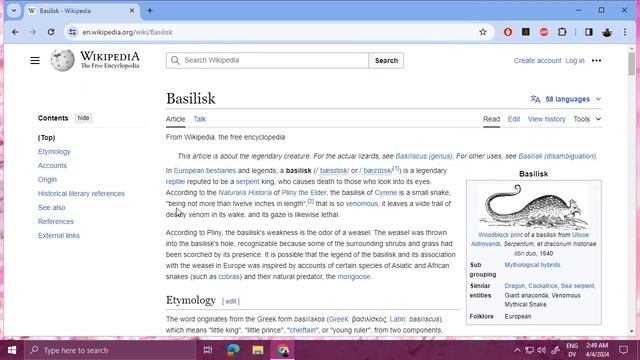Select the Basilisk - Wikipedia browser tab
640x360 pixels.
tap(82, 11)
